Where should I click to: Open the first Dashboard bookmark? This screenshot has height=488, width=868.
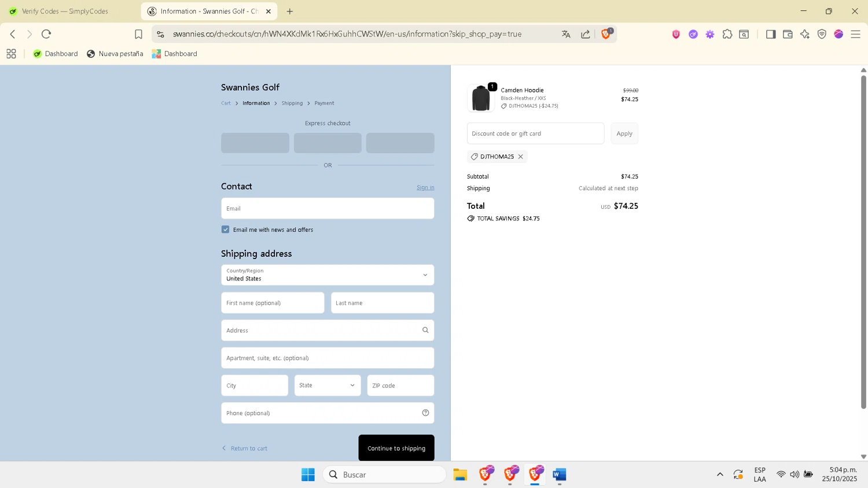[x=56, y=54]
